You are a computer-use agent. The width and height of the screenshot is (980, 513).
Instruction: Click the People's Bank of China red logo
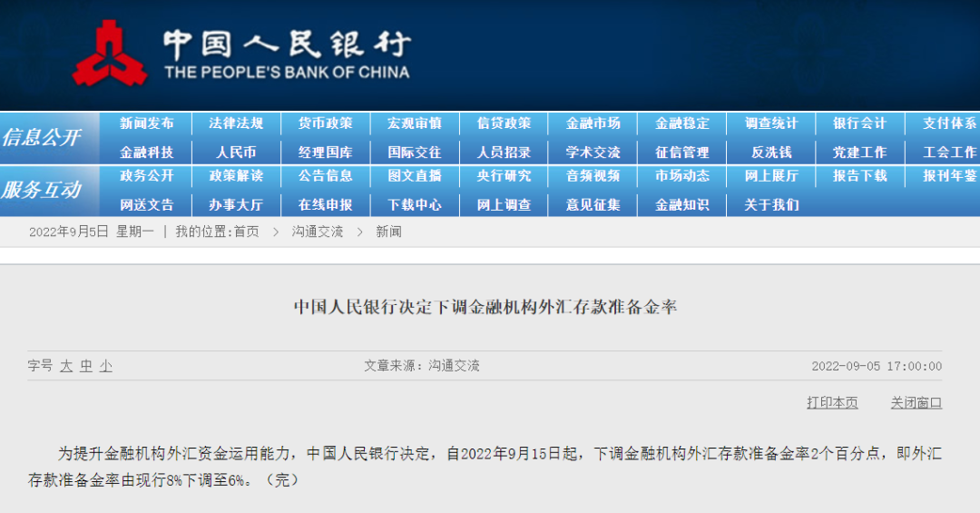[110, 53]
